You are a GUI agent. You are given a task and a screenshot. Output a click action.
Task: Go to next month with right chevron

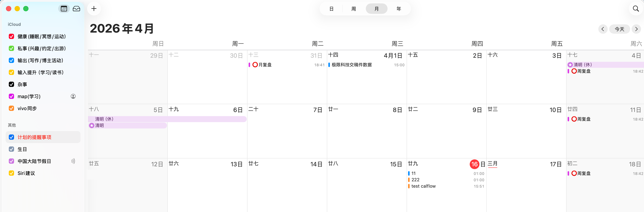636,29
